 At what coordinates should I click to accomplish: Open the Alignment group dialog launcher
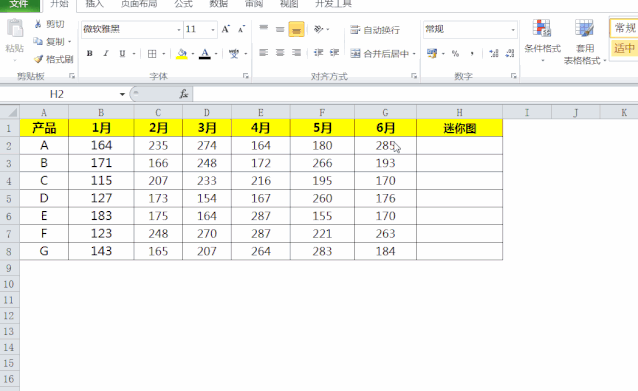[414, 76]
